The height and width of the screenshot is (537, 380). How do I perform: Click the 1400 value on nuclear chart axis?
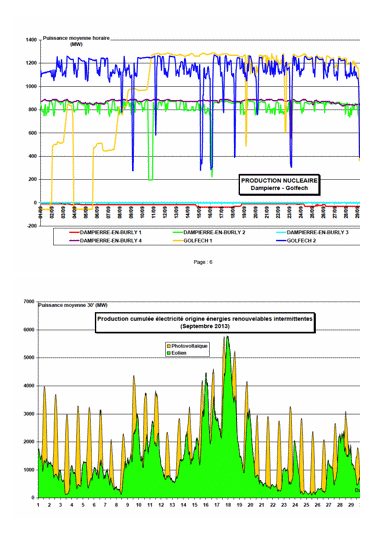(31, 40)
